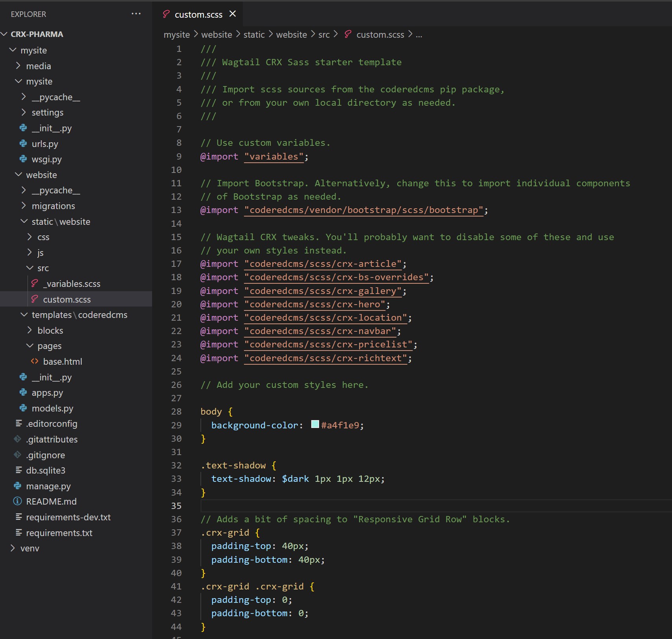Open the #a4f1e9 color swatch picker

pos(315,424)
